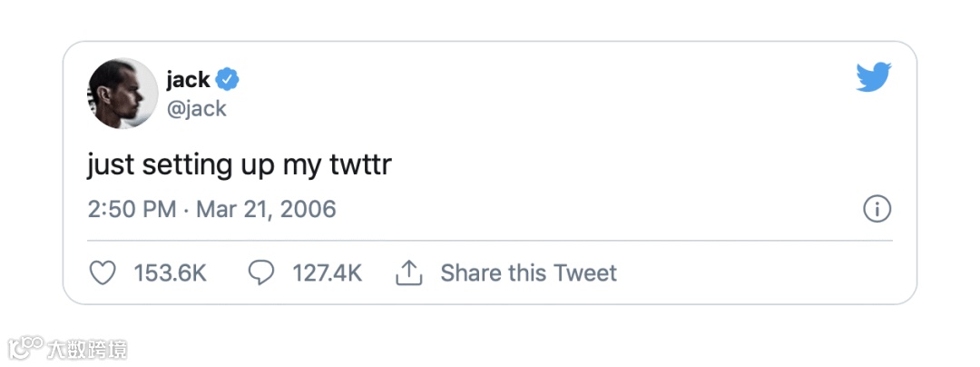The image size is (980, 367).
Task: Click the "2:50 PM" time
Action: 132,210
